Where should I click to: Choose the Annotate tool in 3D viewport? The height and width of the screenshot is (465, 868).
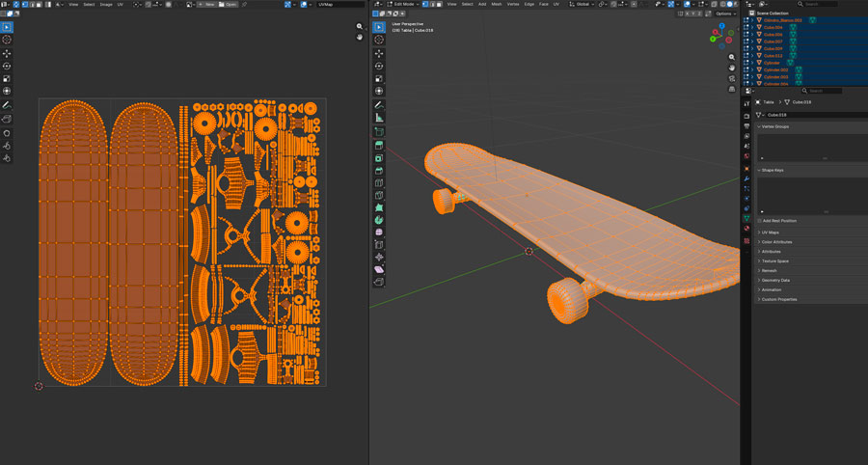point(379,105)
